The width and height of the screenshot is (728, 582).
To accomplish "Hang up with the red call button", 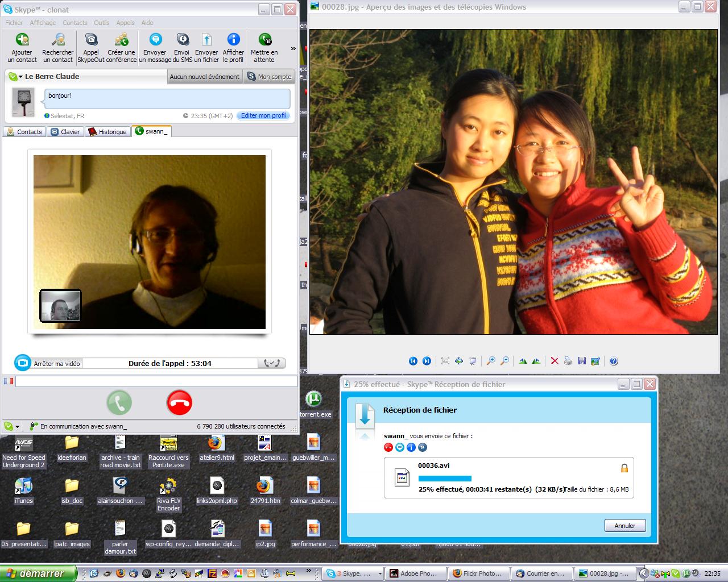I will click(x=180, y=403).
